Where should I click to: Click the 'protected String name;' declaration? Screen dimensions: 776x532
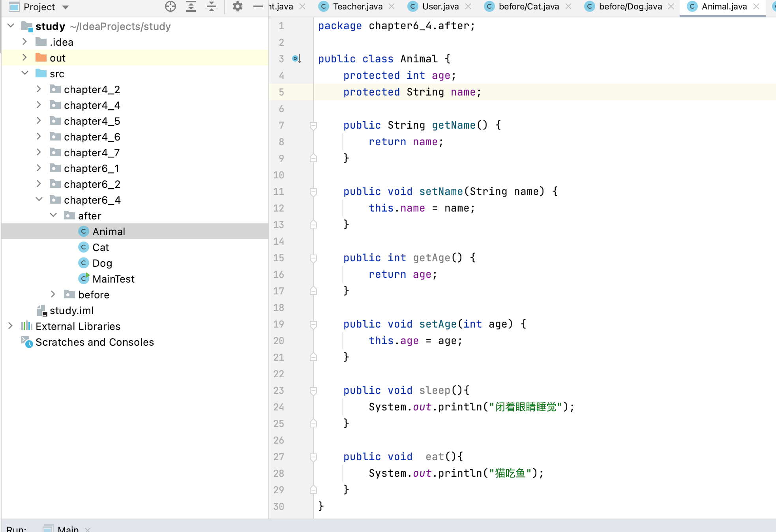pyautogui.click(x=412, y=92)
